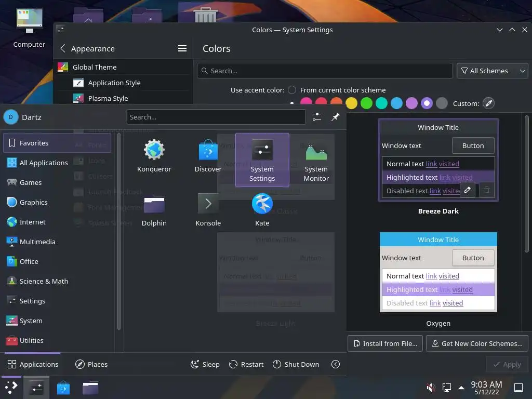Choose yellow accent color swatch
The image size is (532, 399).
tap(352, 103)
